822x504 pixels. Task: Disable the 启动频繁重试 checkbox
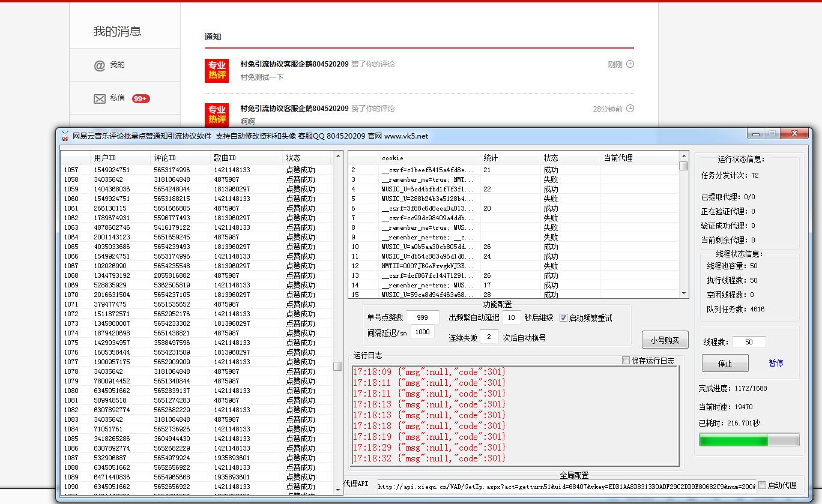(x=563, y=318)
